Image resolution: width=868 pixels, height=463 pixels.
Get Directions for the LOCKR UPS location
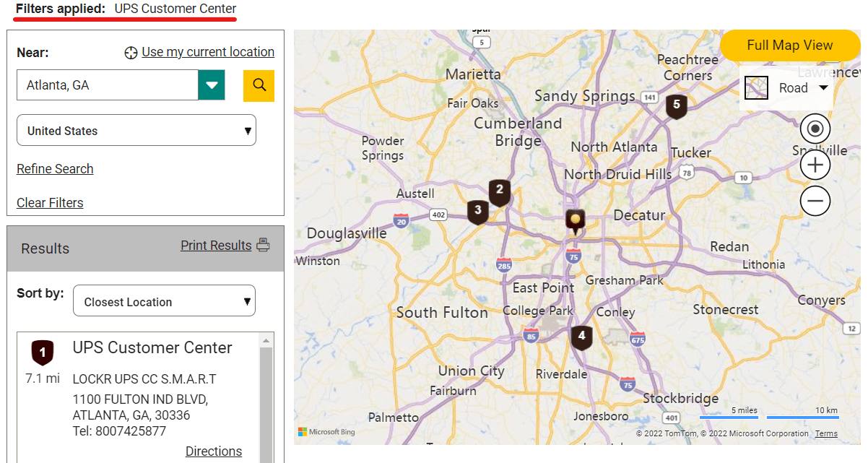pos(214,451)
